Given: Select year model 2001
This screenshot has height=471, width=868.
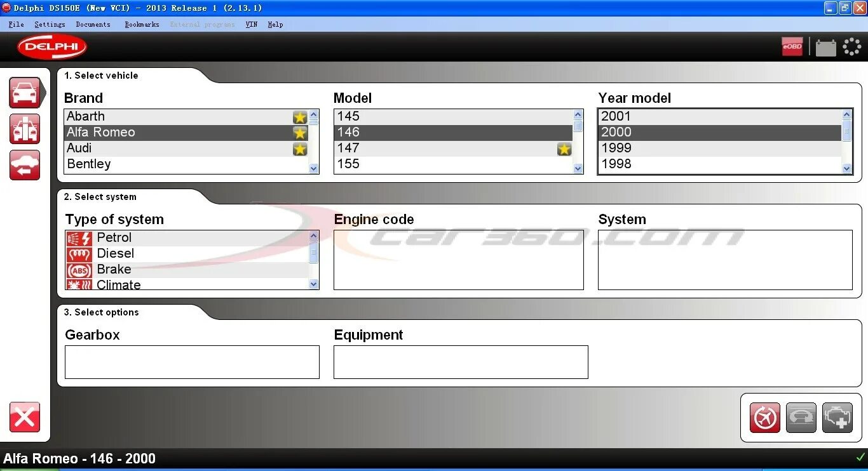Looking at the screenshot, I should click(720, 117).
